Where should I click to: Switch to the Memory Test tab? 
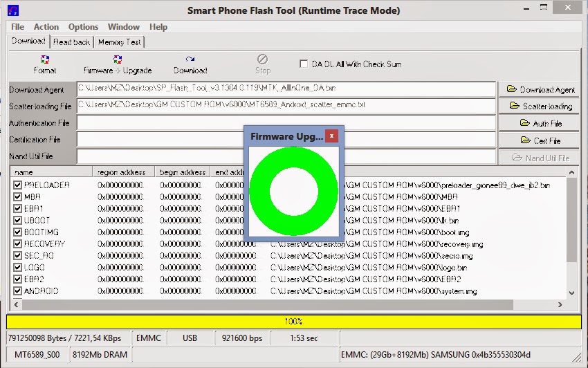tap(119, 42)
